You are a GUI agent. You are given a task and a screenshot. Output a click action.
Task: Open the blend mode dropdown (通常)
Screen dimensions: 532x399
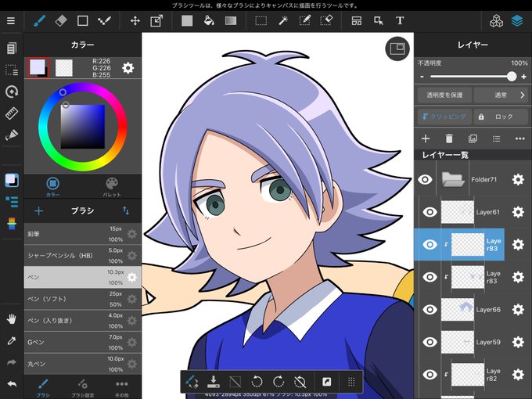[x=501, y=95]
